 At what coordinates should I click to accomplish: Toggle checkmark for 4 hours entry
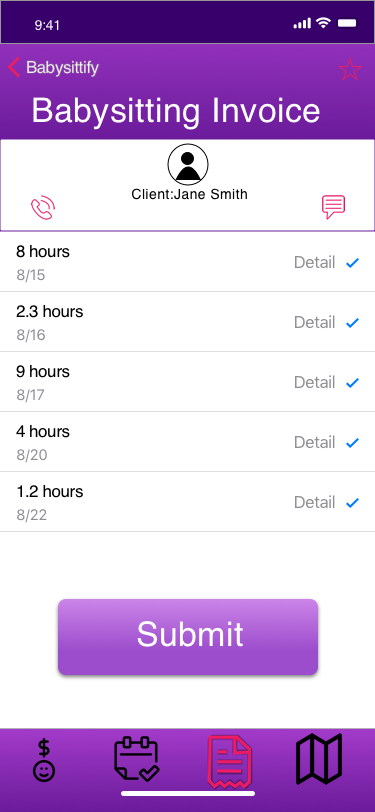pos(353,443)
